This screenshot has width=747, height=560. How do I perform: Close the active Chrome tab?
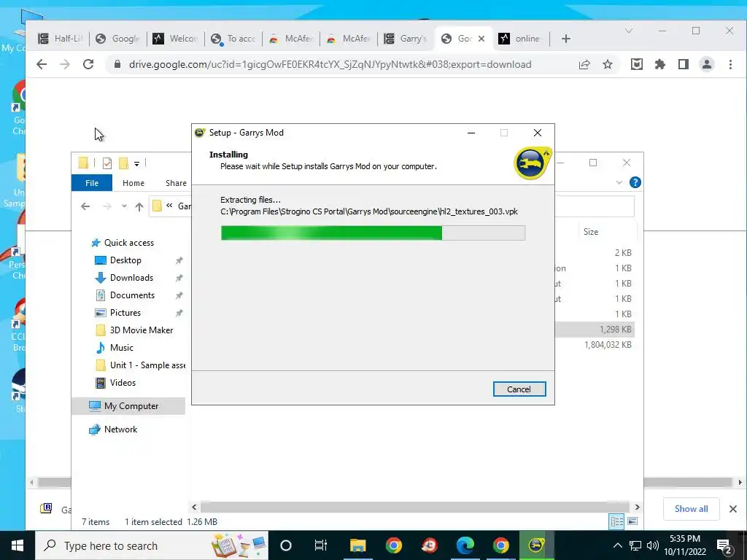(481, 39)
